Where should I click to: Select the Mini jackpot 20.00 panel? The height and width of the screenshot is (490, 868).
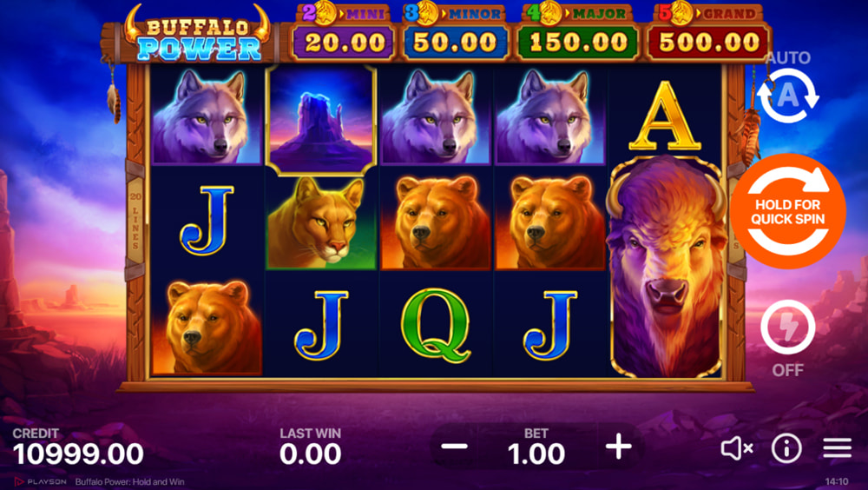click(344, 33)
